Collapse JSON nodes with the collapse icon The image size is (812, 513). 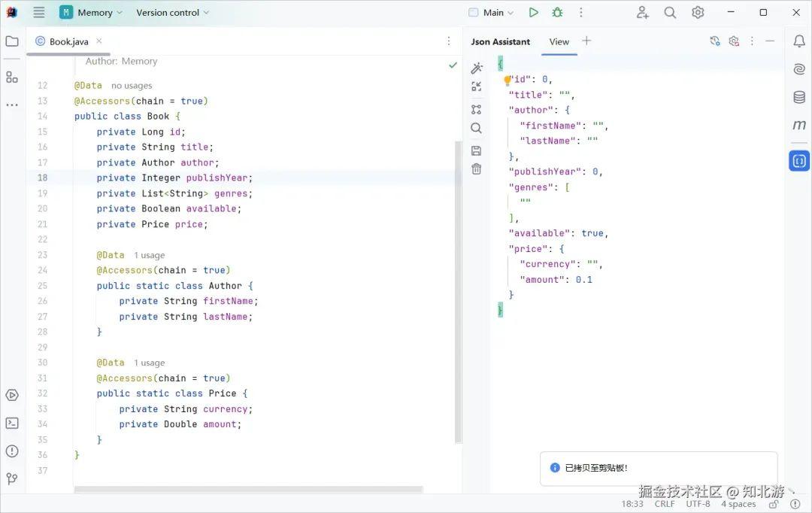[477, 86]
